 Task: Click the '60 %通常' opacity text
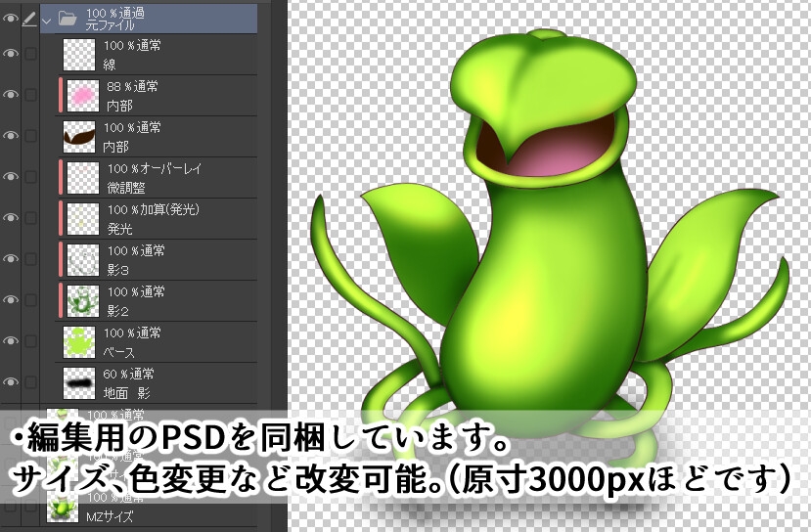coord(129,374)
